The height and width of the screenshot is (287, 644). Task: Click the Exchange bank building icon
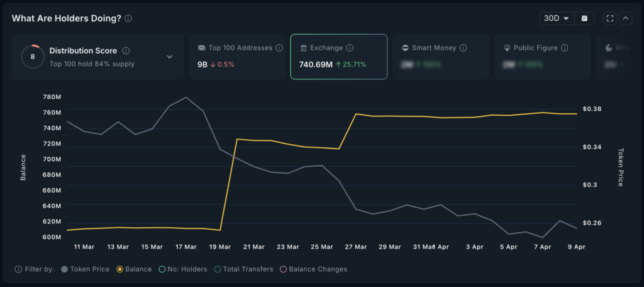click(304, 48)
